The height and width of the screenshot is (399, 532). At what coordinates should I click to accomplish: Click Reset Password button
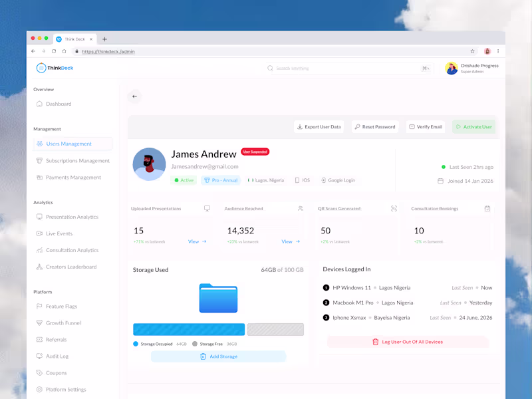pyautogui.click(x=375, y=127)
